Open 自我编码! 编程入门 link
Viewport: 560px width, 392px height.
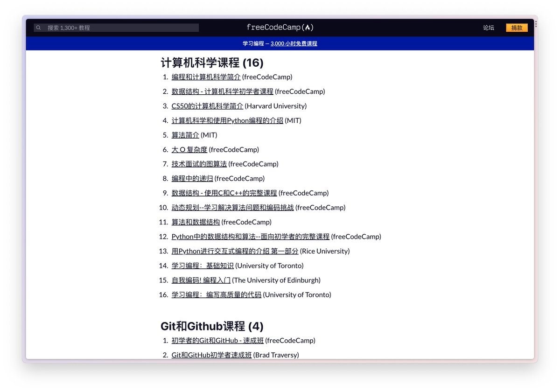(x=201, y=280)
